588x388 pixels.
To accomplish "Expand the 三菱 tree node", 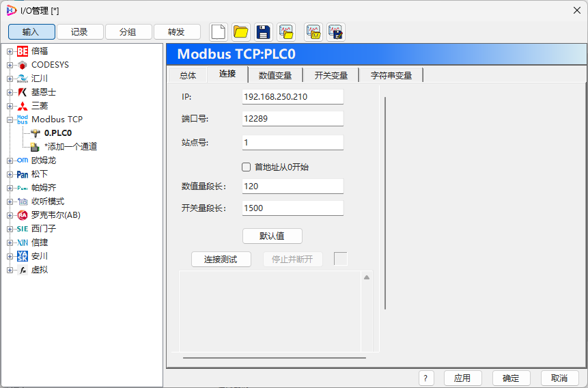I will click(x=10, y=106).
